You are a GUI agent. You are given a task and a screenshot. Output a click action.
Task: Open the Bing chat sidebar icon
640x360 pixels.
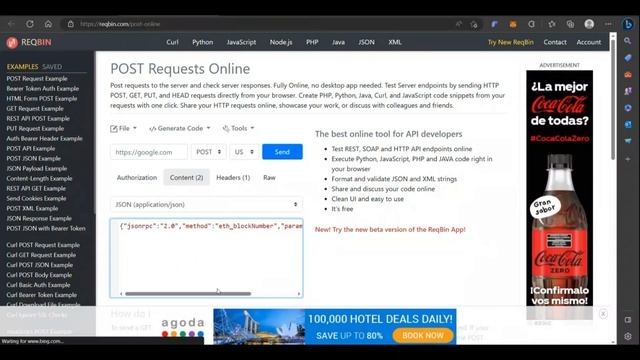628,24
